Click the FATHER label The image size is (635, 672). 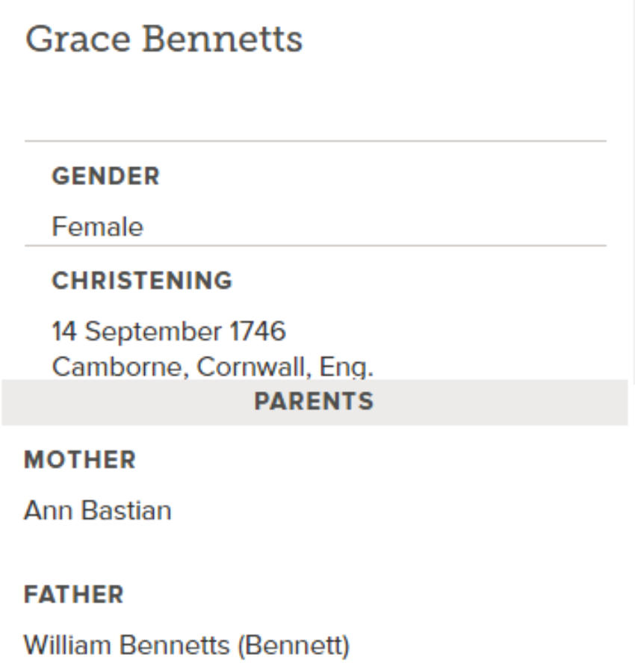click(74, 594)
